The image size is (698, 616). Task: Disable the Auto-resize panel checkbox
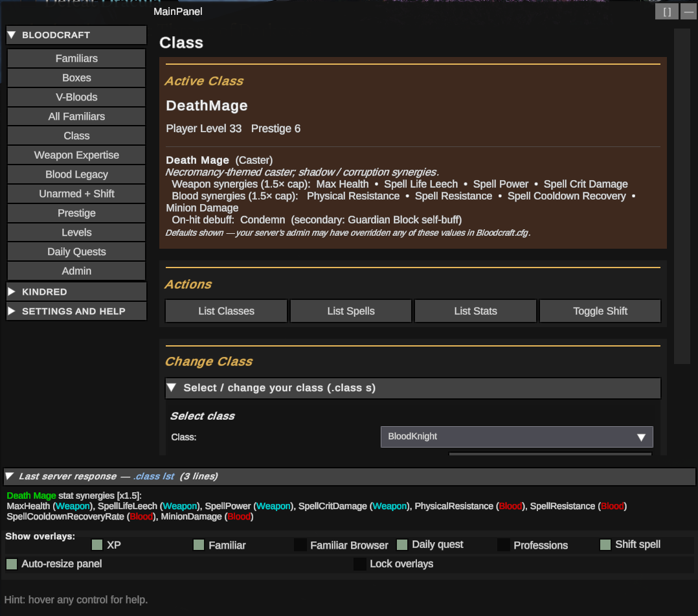tap(12, 564)
